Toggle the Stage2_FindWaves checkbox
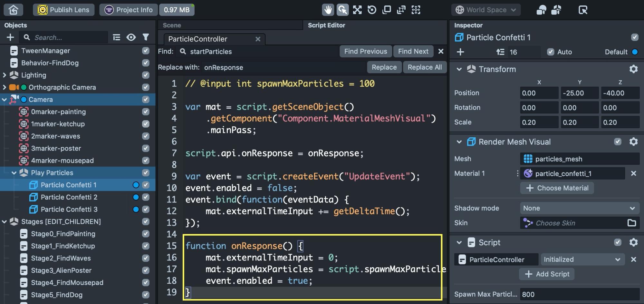 tap(146, 258)
